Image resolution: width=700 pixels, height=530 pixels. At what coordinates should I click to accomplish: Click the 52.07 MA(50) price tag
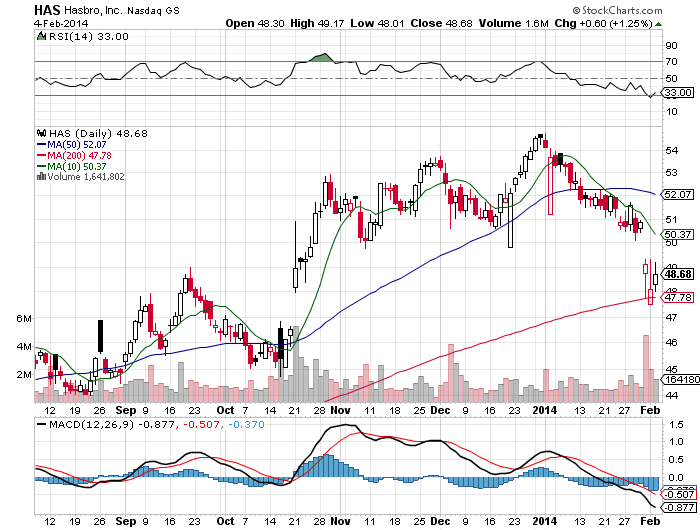[678, 194]
